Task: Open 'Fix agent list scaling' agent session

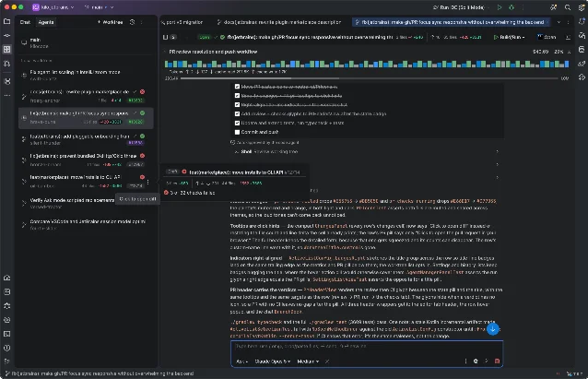Action: coord(86,75)
